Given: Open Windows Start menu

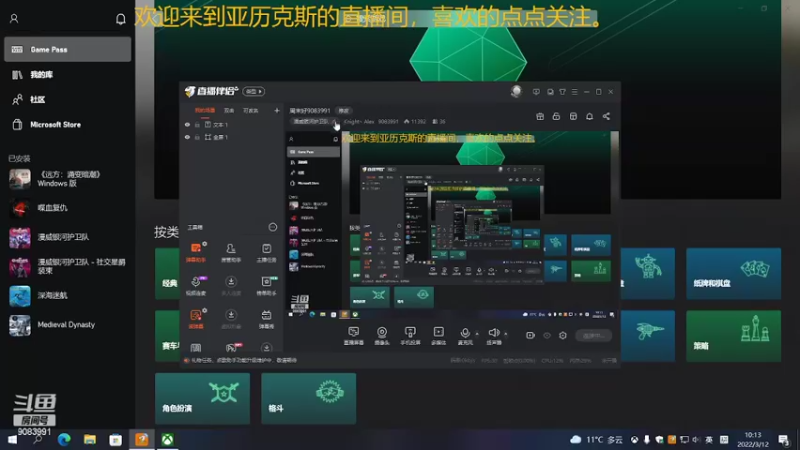Looking at the screenshot, I should [12, 440].
